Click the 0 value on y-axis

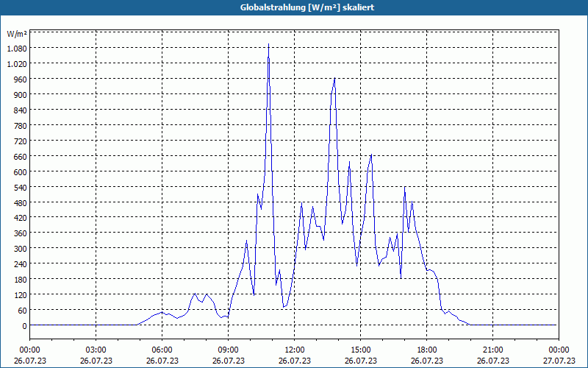(24, 326)
